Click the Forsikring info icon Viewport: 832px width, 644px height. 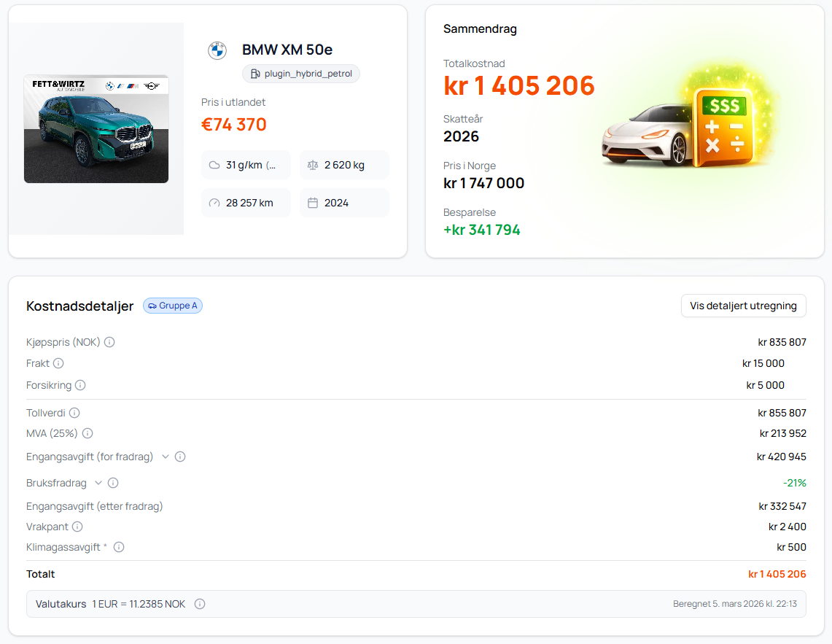(80, 385)
